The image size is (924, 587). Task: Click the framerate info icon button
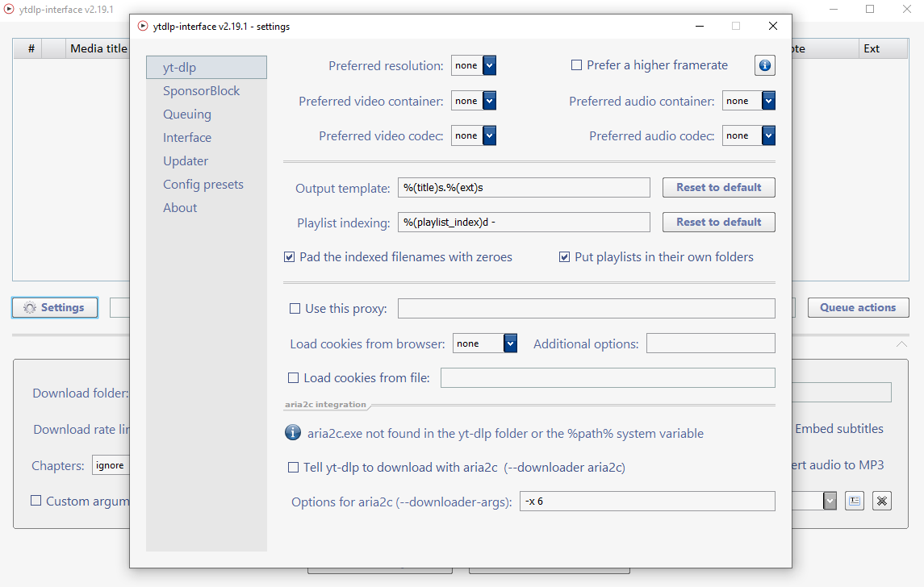(x=764, y=65)
